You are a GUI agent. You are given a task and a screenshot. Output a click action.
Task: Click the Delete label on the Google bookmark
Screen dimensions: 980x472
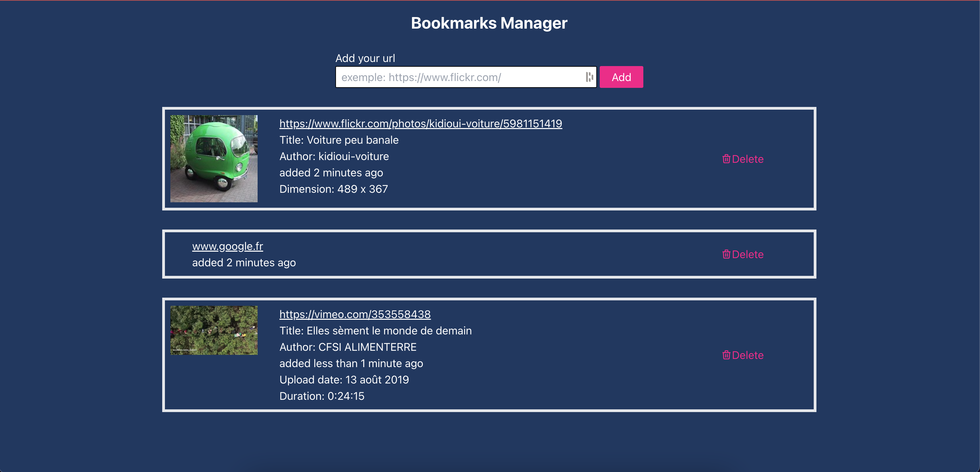[x=748, y=254]
